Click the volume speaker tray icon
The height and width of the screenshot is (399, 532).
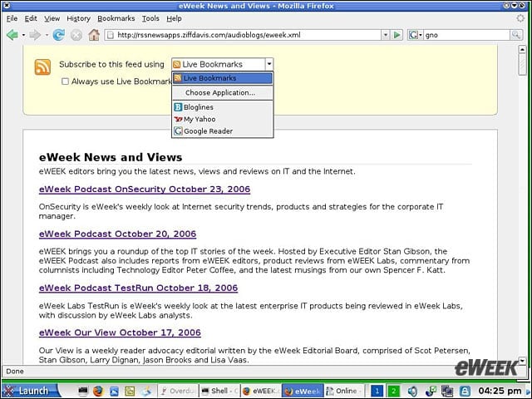click(412, 392)
